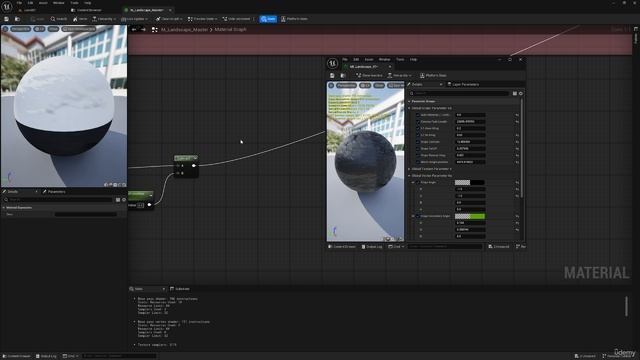The width and height of the screenshot is (640, 360).
Task: Collapse the Material Expression section
Action: (4, 208)
